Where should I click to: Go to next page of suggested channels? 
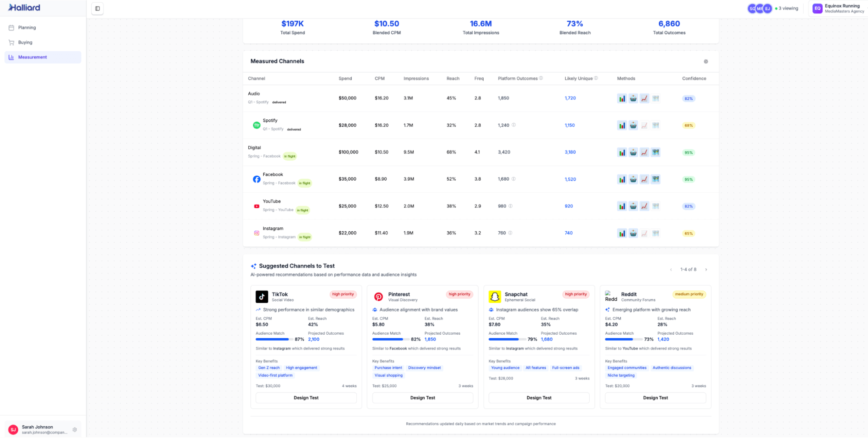(706, 270)
